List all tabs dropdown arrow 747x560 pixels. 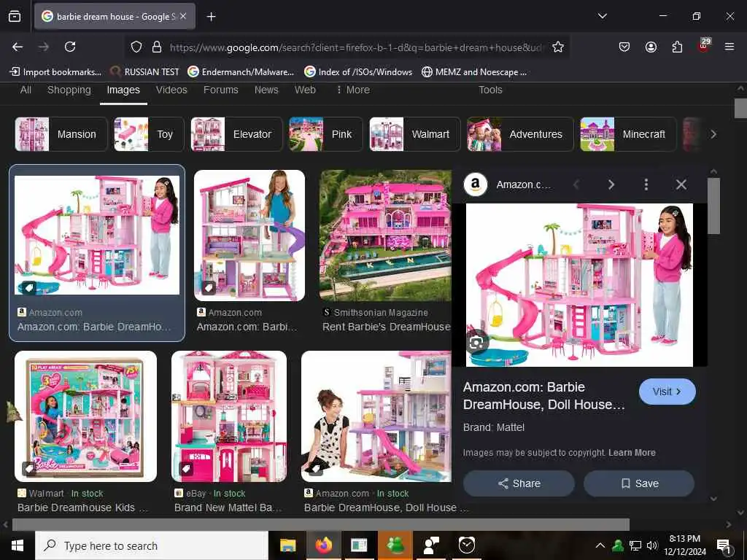point(602,16)
